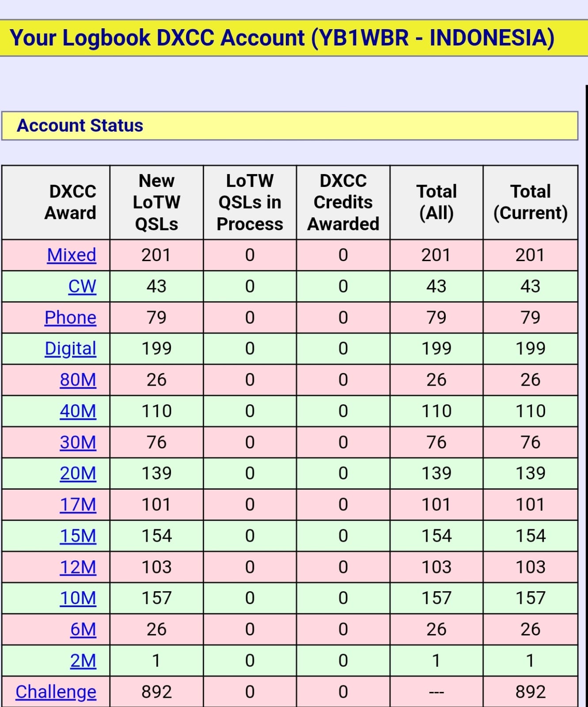Open the 12M band award link
This screenshot has width=588, height=707.
tap(78, 567)
